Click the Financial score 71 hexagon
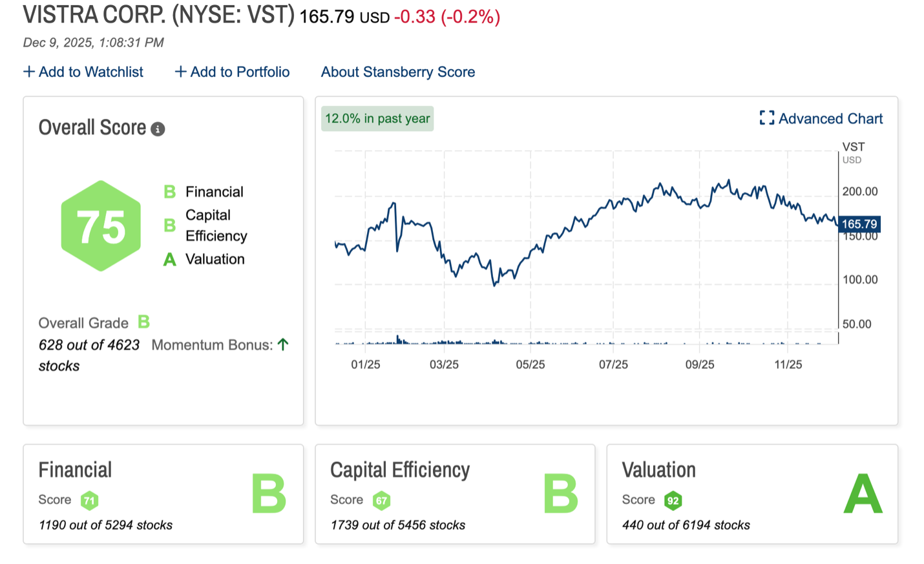 click(89, 500)
